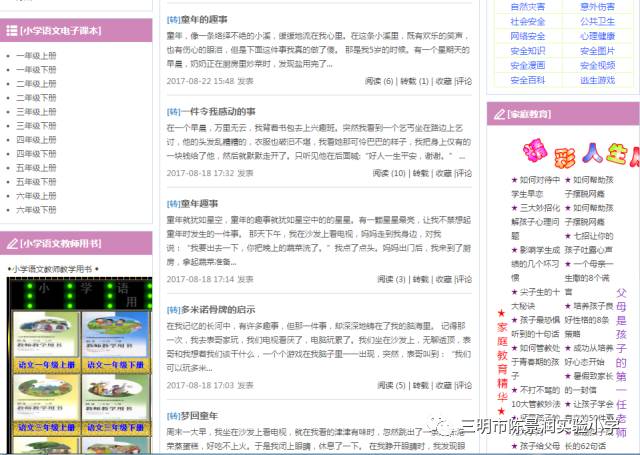Open 评论 on the 童年趣事 post

coord(464,279)
